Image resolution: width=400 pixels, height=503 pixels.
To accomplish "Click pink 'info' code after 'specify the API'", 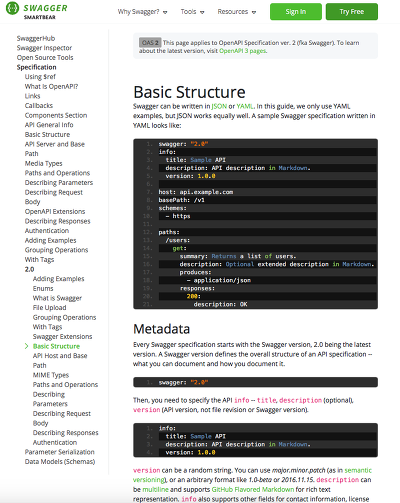I will pyautogui.click(x=242, y=400).
